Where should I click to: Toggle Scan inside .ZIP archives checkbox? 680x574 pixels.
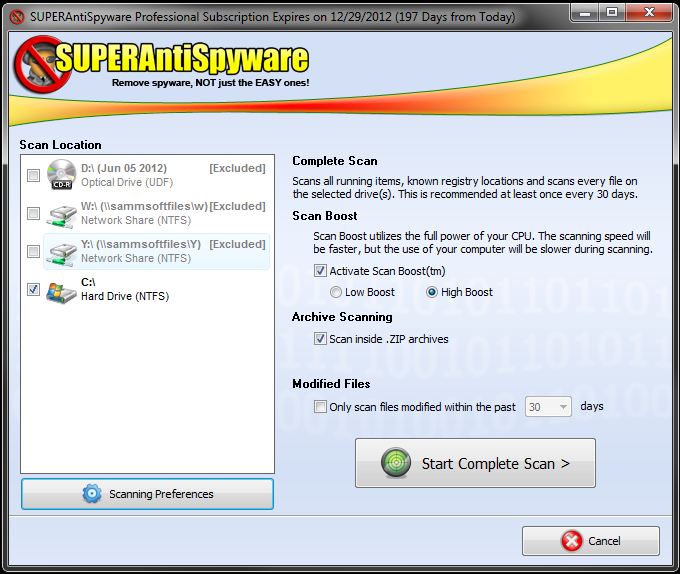[x=320, y=339]
